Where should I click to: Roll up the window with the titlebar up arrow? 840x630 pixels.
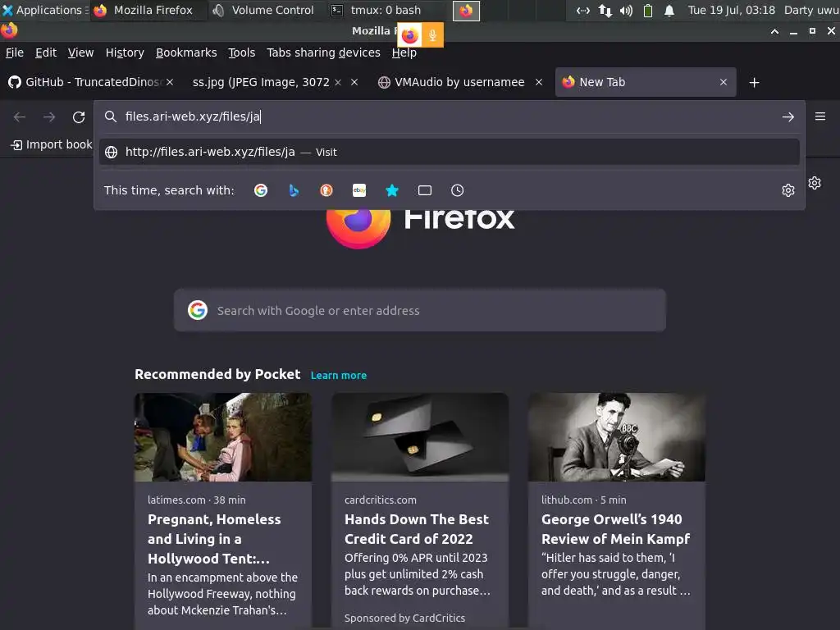(x=774, y=31)
